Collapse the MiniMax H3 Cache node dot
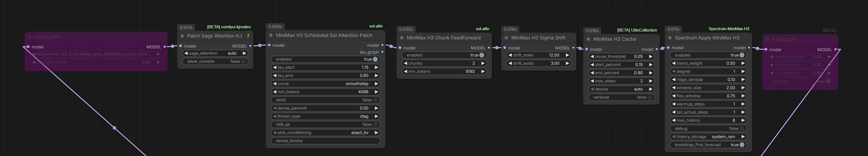 pyautogui.click(x=588, y=39)
